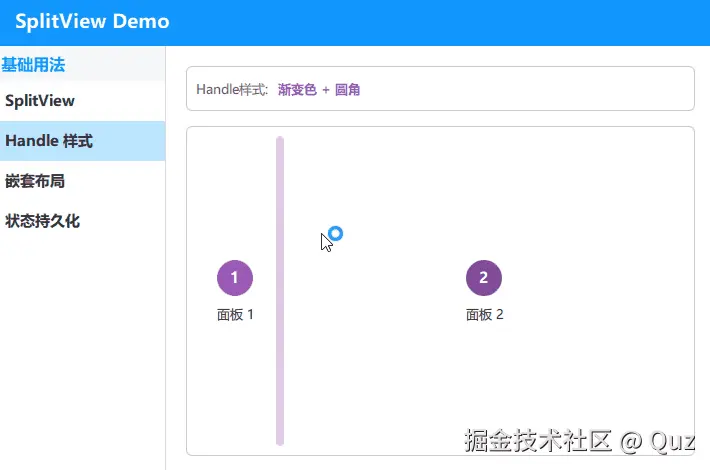Click the 面板 1 label
Viewport: 710px width, 470px height.
tap(235, 314)
